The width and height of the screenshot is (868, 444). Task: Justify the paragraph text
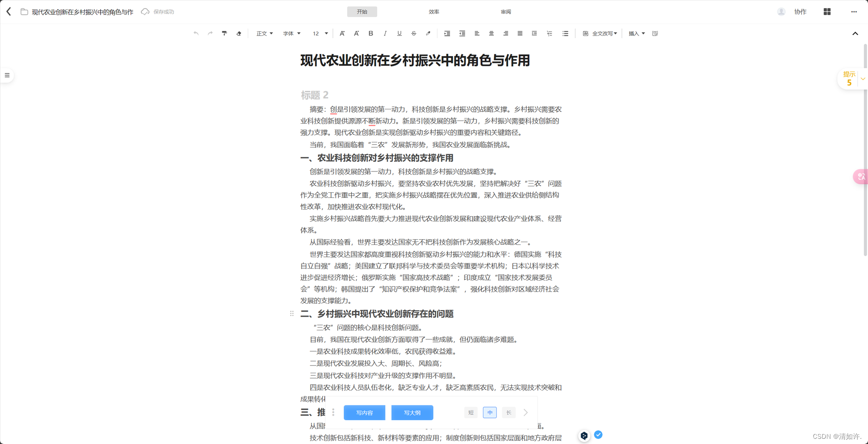(x=520, y=33)
